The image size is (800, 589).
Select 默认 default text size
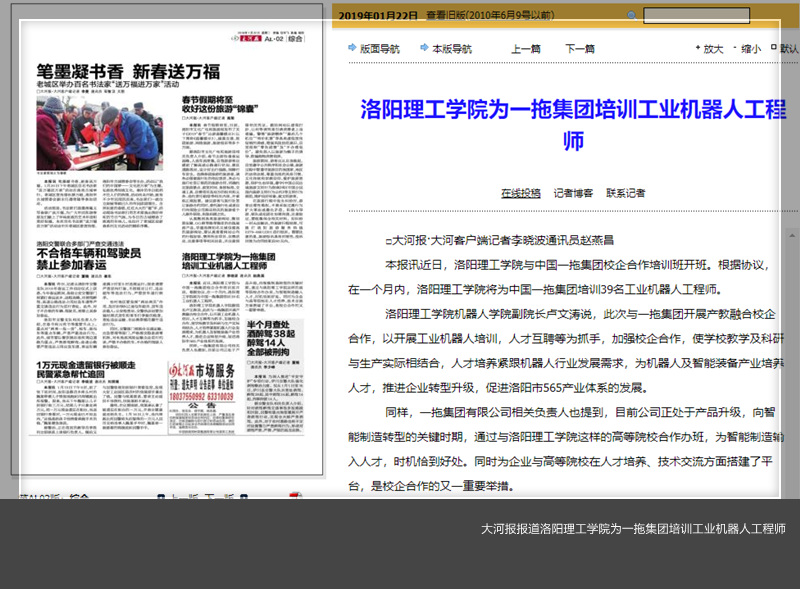[789, 48]
